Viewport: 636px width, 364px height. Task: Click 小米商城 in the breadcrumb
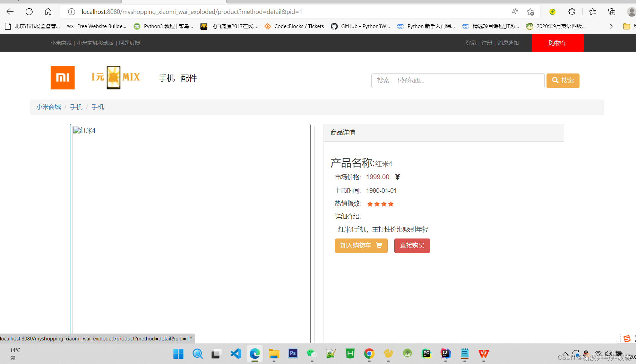pyautogui.click(x=49, y=107)
